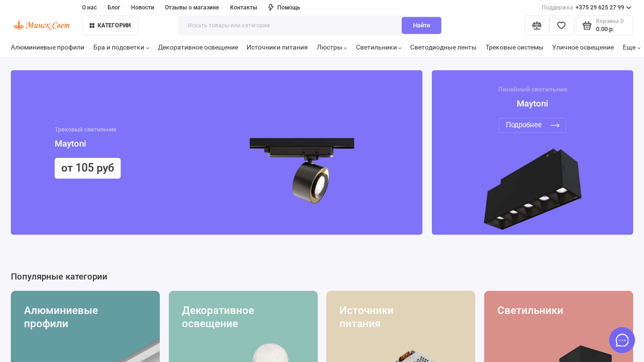The height and width of the screenshot is (362, 644).
Task: Open the shopping cart basket icon
Action: pos(587,25)
